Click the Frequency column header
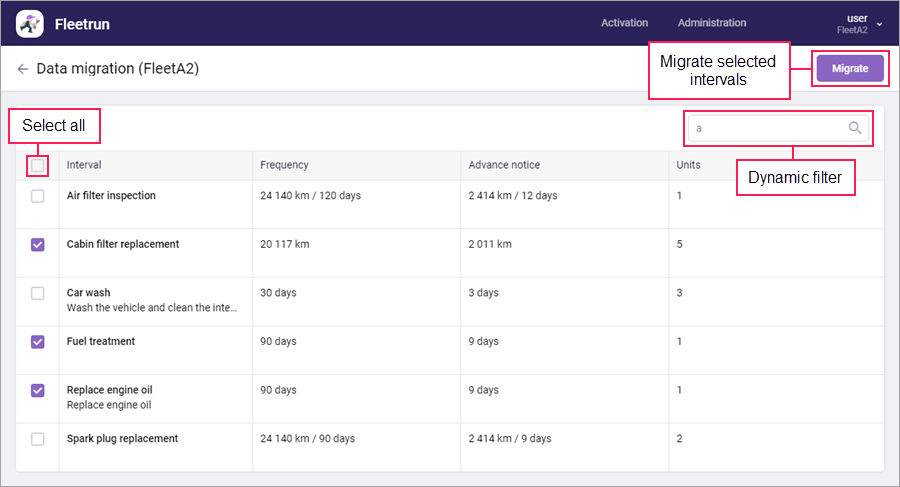The height and width of the screenshot is (487, 900). [x=284, y=165]
